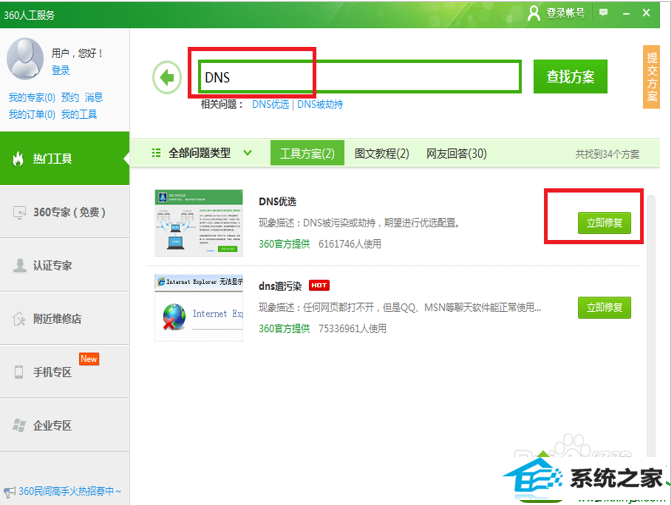Click the list icon beside 全部问题类型
Image resolution: width=671 pixels, height=505 pixels.
(x=156, y=153)
